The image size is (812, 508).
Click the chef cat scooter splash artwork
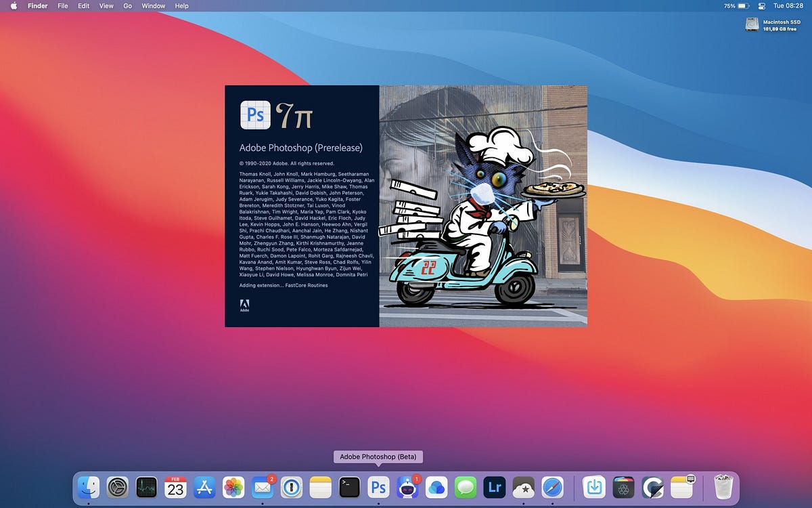point(483,206)
